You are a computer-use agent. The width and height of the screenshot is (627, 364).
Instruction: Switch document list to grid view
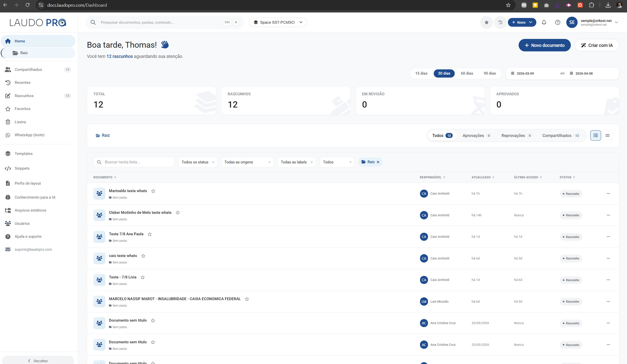click(608, 135)
